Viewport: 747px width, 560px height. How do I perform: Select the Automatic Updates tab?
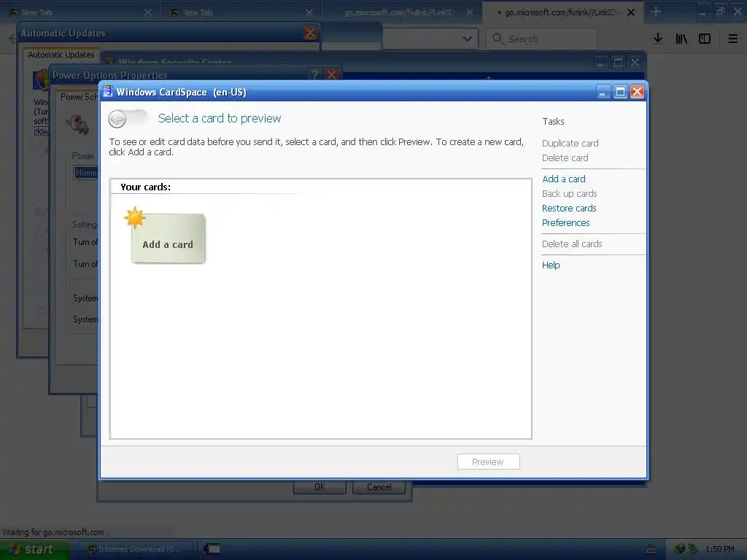pos(61,55)
